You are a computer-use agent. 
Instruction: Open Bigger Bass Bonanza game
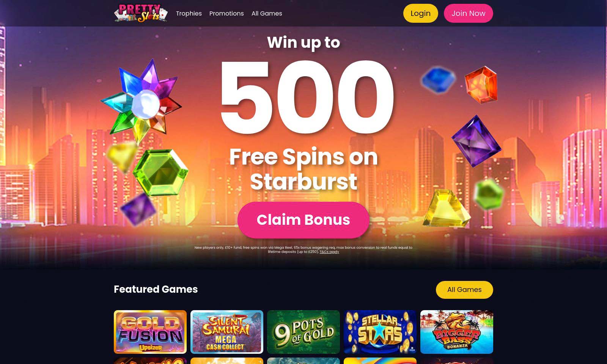pos(457,332)
